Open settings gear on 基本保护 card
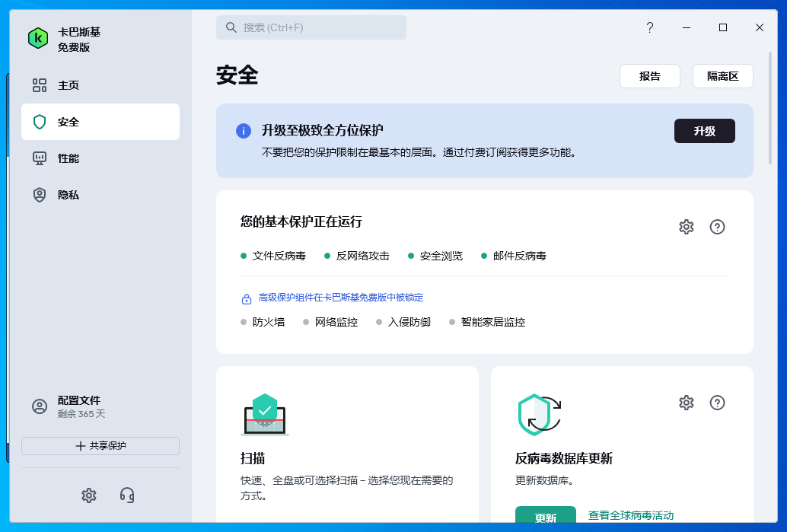The height and width of the screenshot is (532, 787). coord(686,226)
